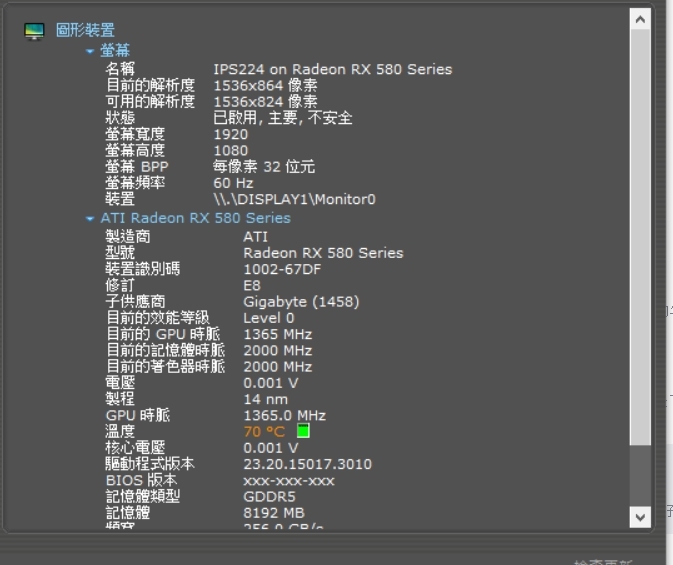Click the scrollbar down arrow
The height and width of the screenshot is (565, 673).
pyautogui.click(x=640, y=517)
